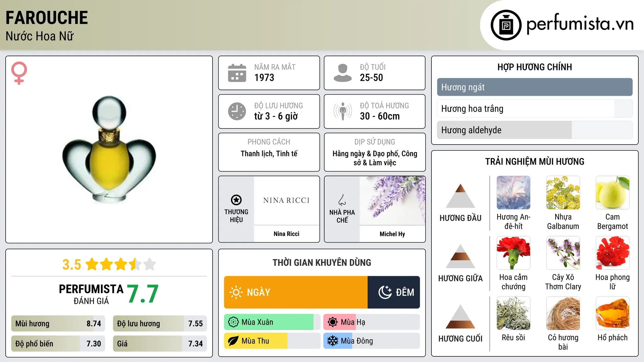Open the Nhựa Galbanum note image
Image resolution: width=644 pixels, height=362 pixels.
pyautogui.click(x=563, y=193)
